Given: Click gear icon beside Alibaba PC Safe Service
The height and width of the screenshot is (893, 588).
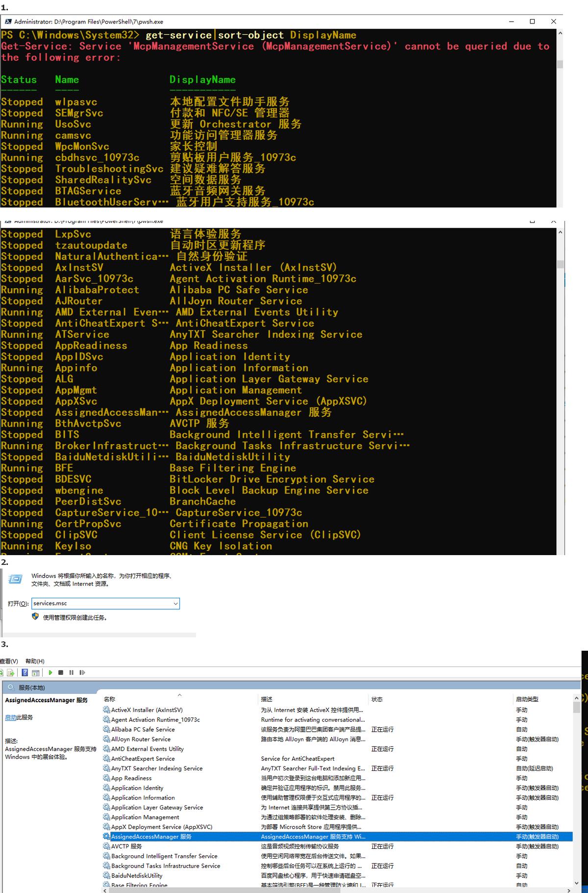Looking at the screenshot, I should tap(106, 729).
